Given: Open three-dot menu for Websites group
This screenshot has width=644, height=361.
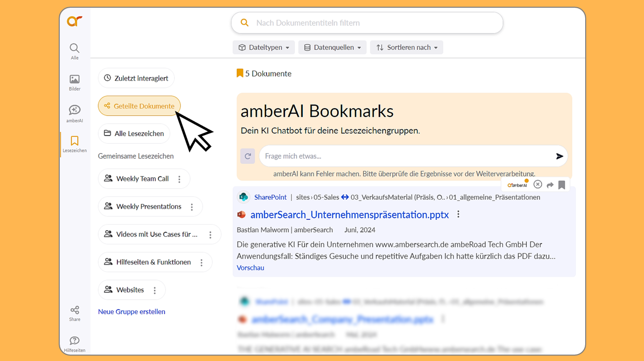Looking at the screenshot, I should point(155,290).
